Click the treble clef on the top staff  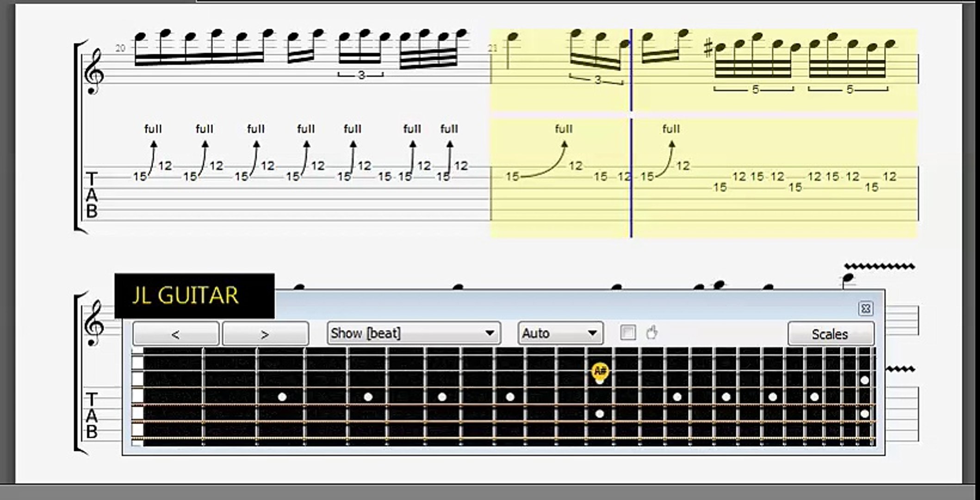click(x=94, y=73)
